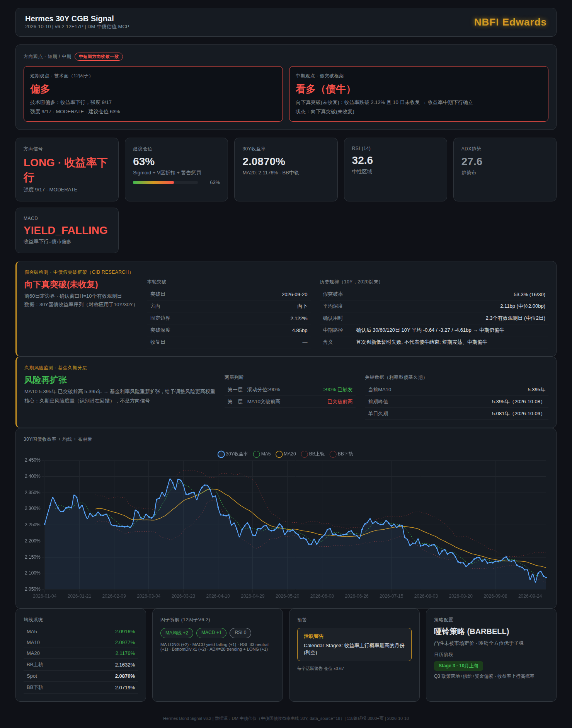Viewport: 572px width, 728px height.
Task: Click the NBFI Edwards brand label
Action: click(x=510, y=22)
